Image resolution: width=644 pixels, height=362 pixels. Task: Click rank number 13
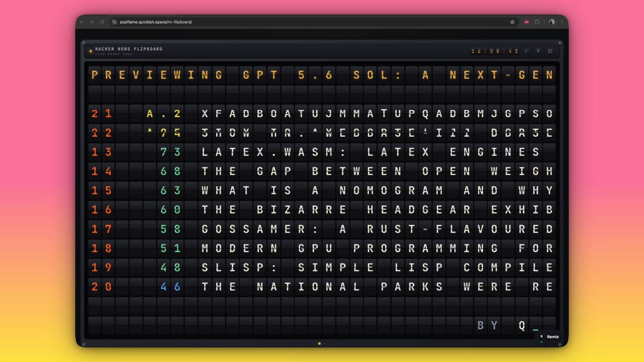[x=101, y=152]
